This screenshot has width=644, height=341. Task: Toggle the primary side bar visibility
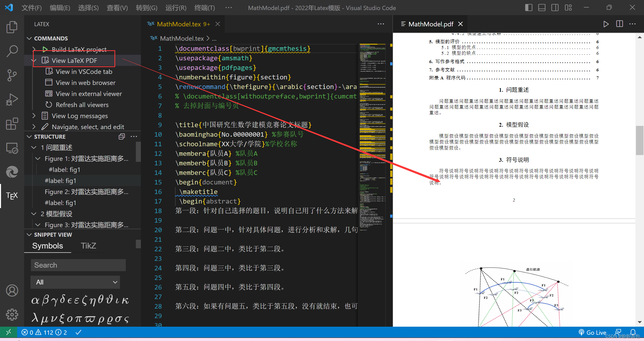pyautogui.click(x=528, y=8)
